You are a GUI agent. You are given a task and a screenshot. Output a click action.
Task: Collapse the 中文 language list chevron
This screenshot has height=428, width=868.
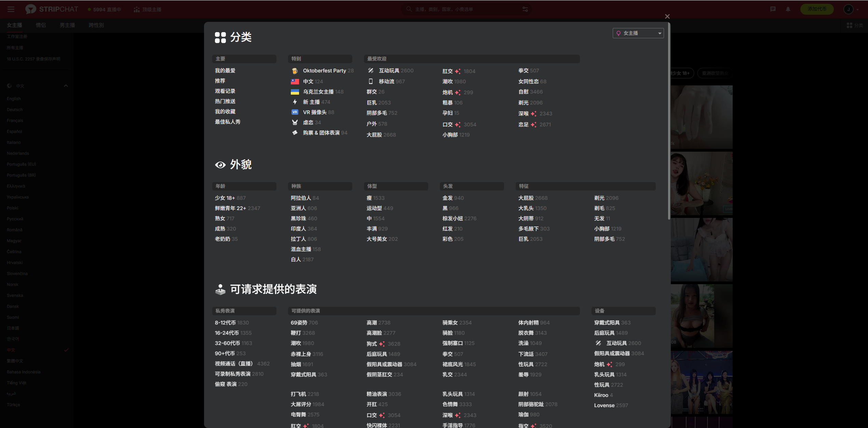point(66,86)
